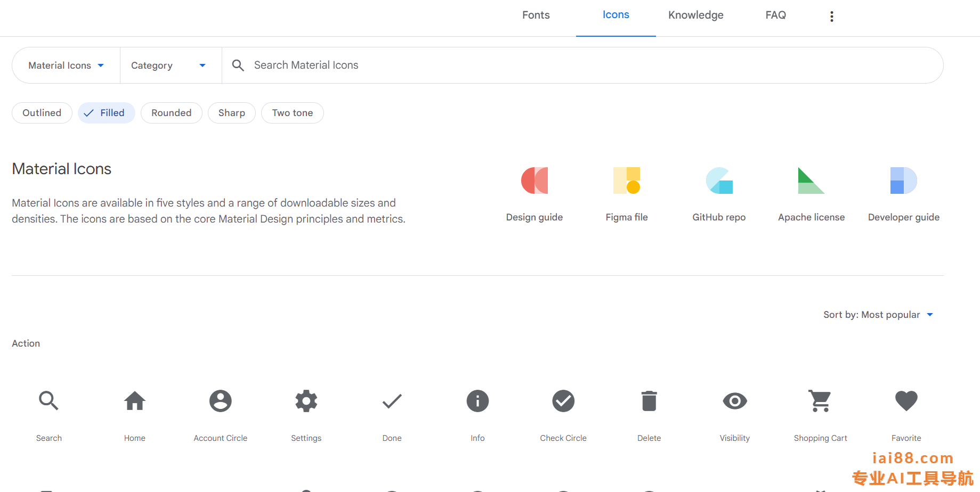Image resolution: width=980 pixels, height=492 pixels.
Task: Click the Settings label text
Action: coord(306,438)
